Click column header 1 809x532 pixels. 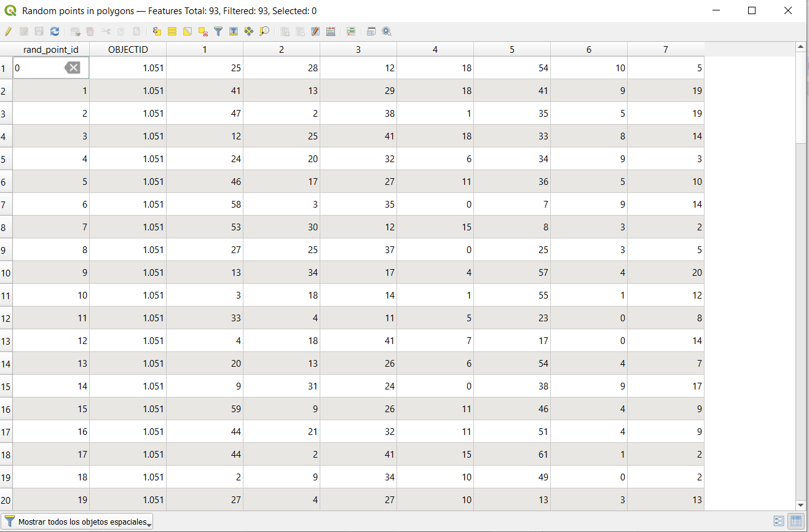[205, 49]
